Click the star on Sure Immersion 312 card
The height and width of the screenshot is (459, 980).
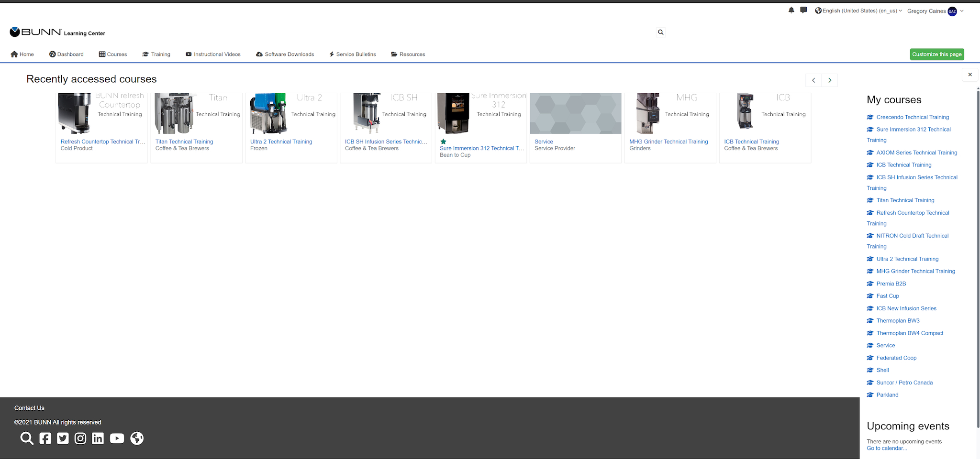[443, 142]
